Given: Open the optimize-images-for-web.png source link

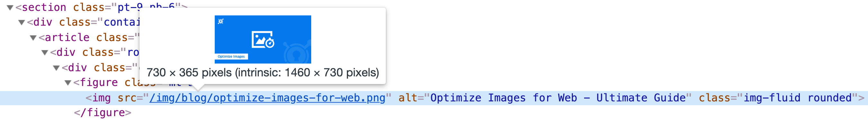Looking at the screenshot, I should [x=267, y=98].
